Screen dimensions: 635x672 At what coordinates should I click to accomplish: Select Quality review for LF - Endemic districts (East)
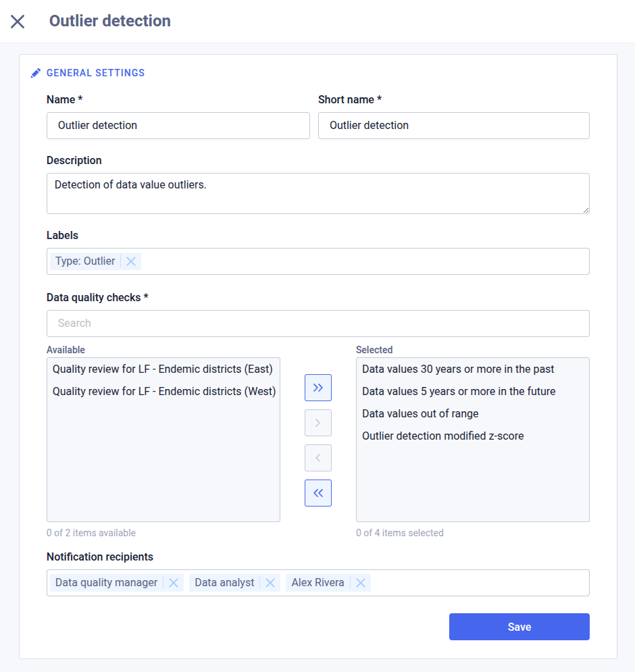[x=162, y=369]
